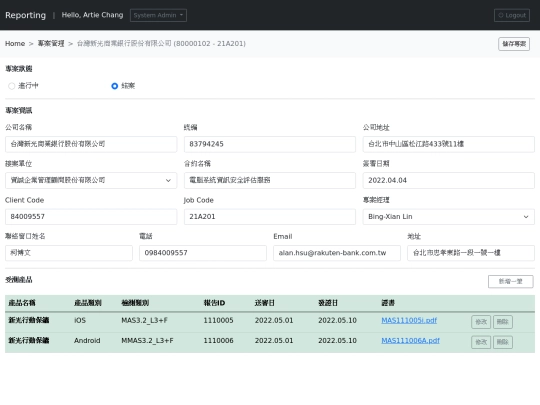
Task: Click the MMAS3.2_L3+F cell
Action: [x=147, y=341]
